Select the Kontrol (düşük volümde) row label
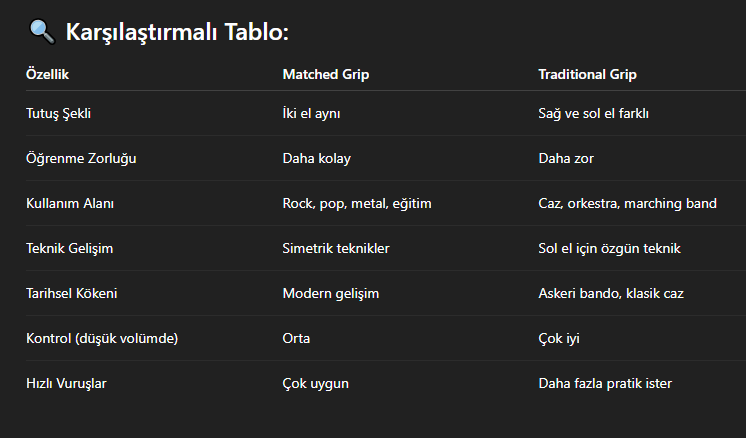Screen dimensions: 746x438 point(101,338)
